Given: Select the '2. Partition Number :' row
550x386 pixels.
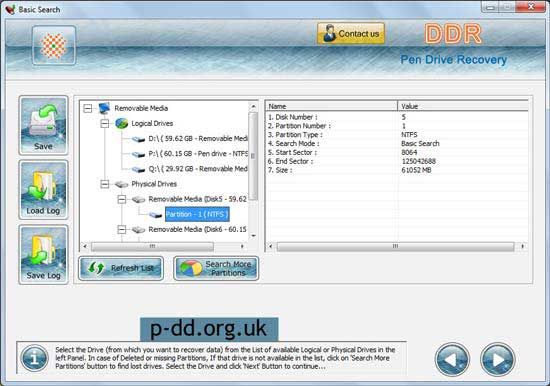Looking at the screenshot, I should point(397,126).
